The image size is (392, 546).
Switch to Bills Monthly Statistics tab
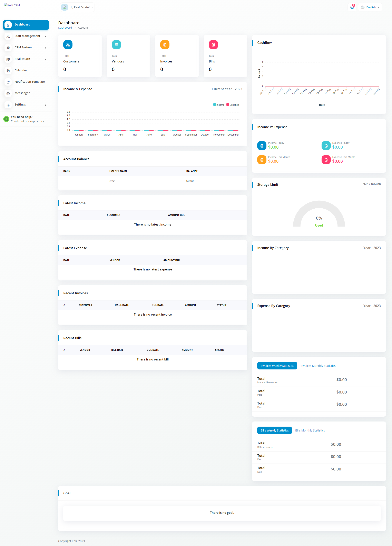click(x=310, y=430)
